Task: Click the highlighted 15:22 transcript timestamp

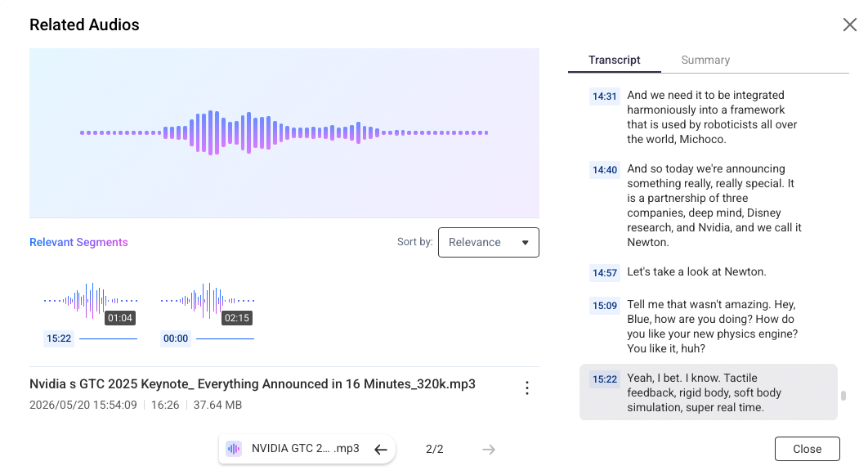Action: click(605, 379)
